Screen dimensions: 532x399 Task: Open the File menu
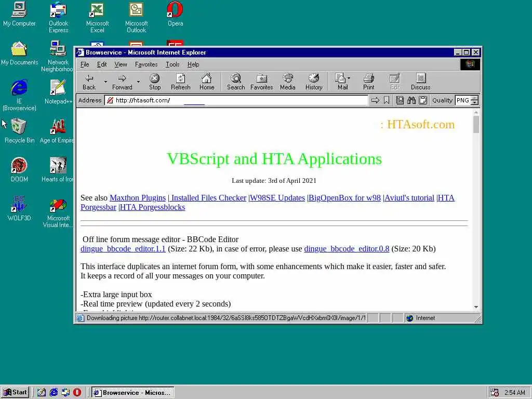click(85, 64)
